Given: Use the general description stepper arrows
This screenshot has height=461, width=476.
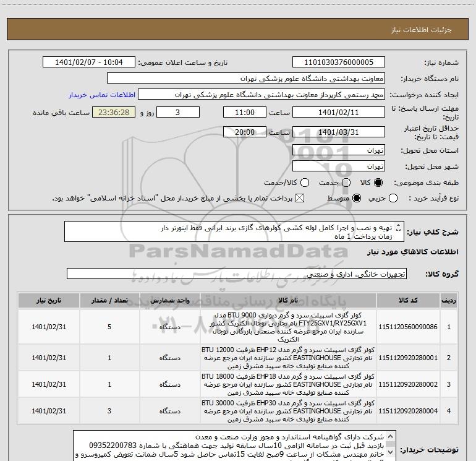Looking at the screenshot, I should (399, 227).
